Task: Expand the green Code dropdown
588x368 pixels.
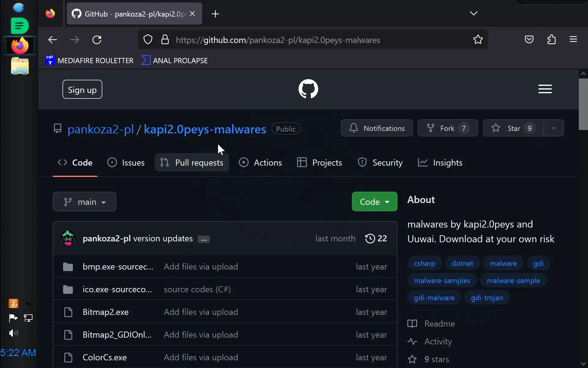Action: pos(374,202)
